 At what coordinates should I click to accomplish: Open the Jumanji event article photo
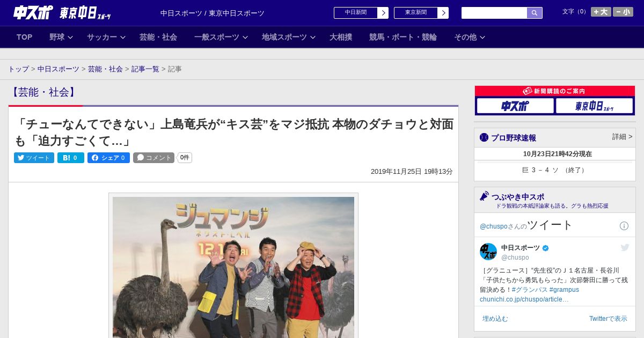point(233,267)
